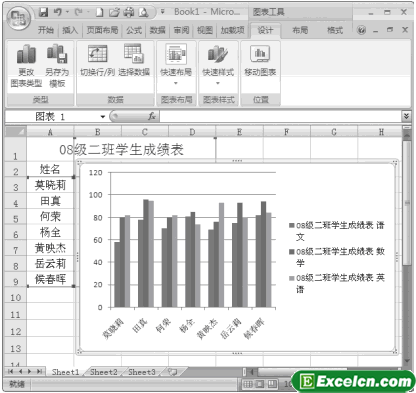This screenshot has height=393, width=416.
Task: Select column F header
Action: click(286, 132)
